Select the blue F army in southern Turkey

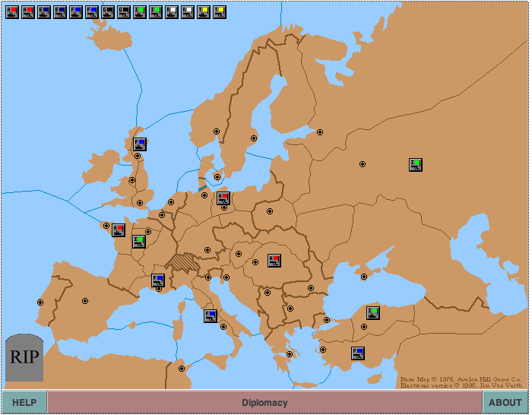(358, 353)
